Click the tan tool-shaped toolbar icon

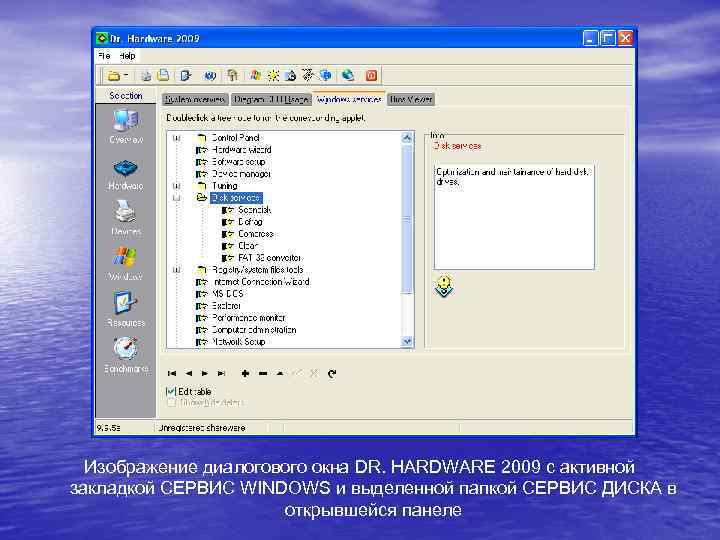233,75
